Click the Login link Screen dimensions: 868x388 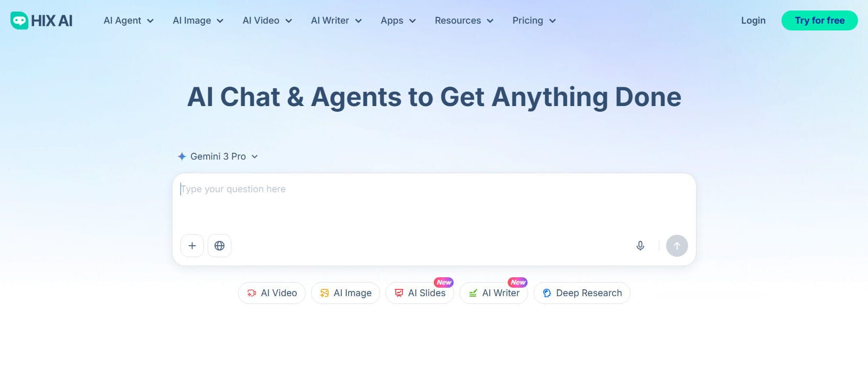(x=753, y=20)
